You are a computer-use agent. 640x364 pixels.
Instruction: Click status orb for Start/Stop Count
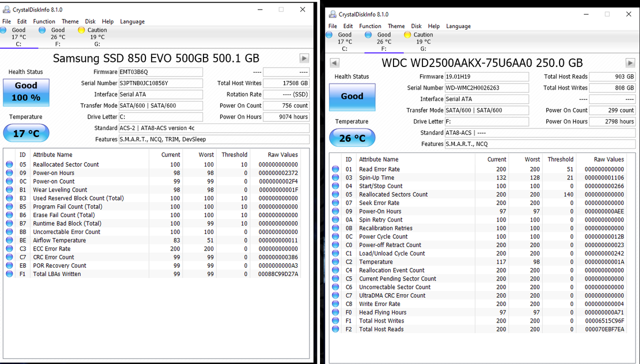click(335, 185)
